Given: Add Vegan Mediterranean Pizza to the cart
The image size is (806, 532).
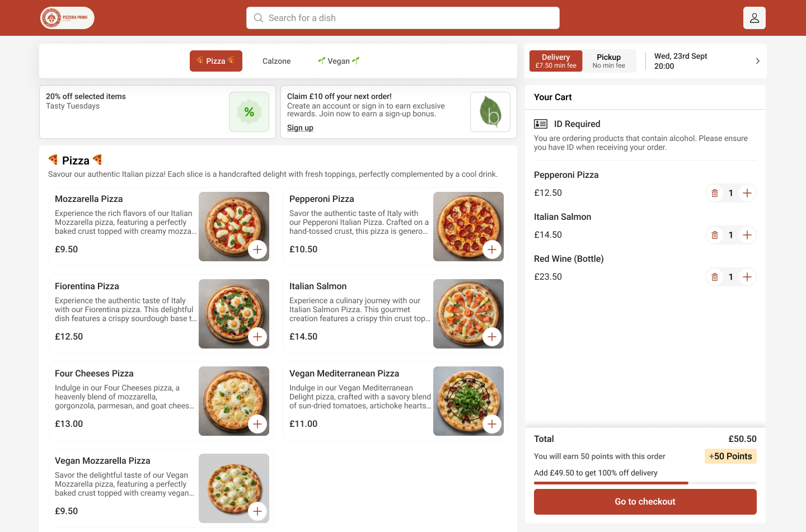Looking at the screenshot, I should click(x=492, y=424).
